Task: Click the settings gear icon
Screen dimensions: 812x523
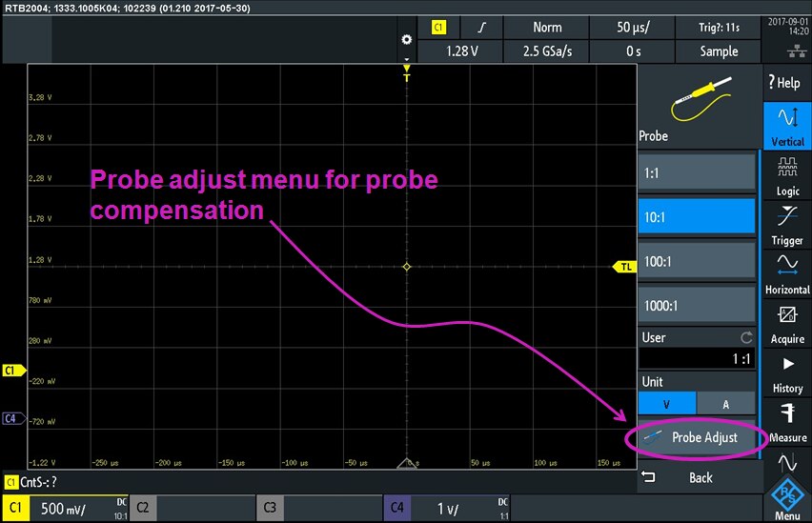Action: point(407,40)
